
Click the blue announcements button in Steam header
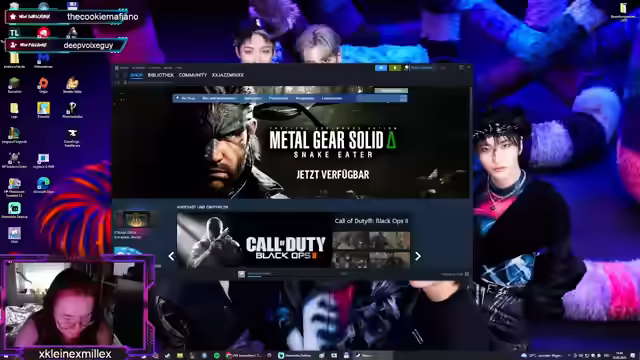click(381, 68)
